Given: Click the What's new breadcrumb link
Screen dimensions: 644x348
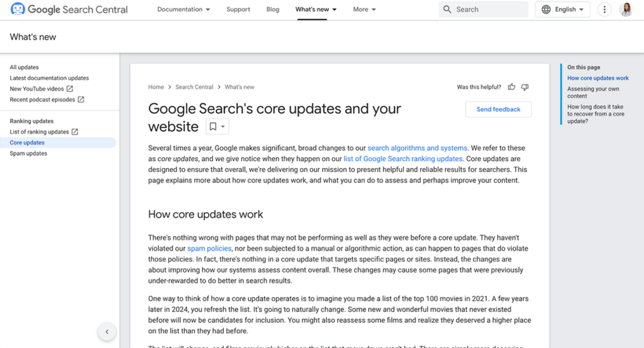Looking at the screenshot, I should (240, 87).
